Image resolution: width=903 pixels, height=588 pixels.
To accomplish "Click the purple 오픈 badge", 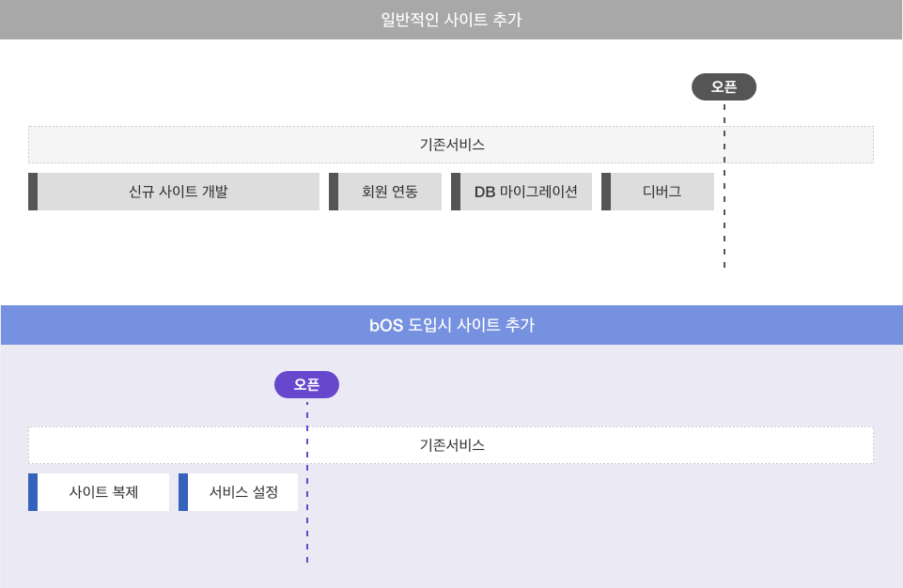I will tap(306, 385).
